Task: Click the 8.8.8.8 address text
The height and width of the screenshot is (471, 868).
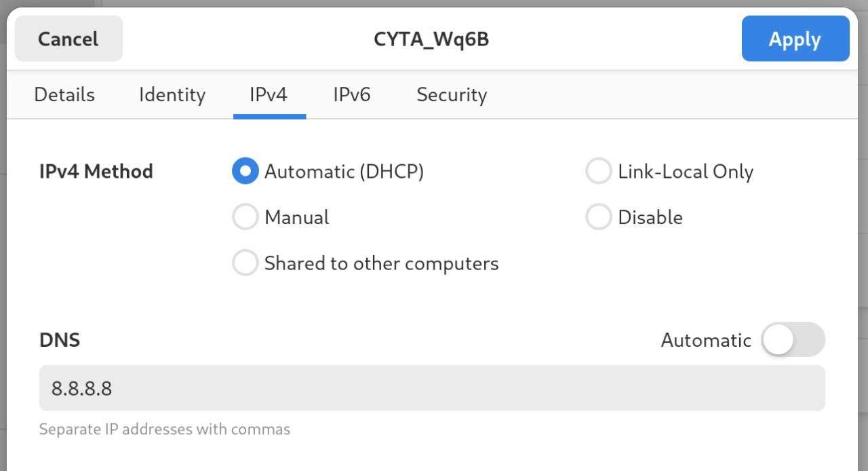Action: coord(82,389)
